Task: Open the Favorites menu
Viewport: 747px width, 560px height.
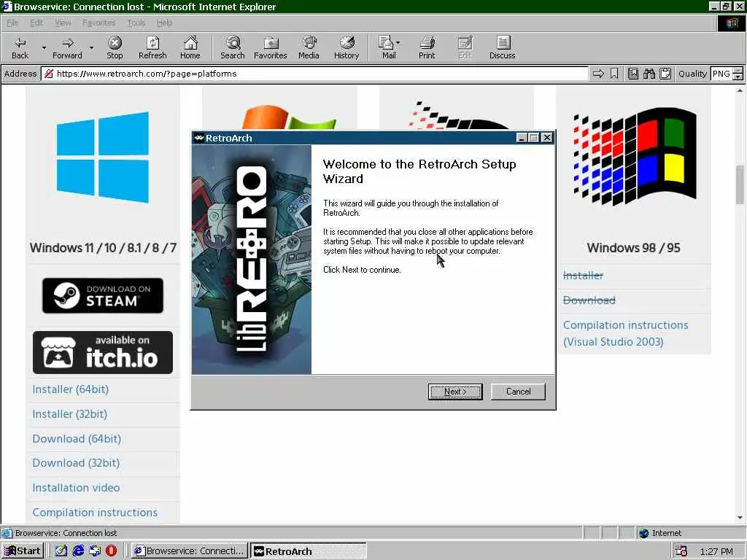Action: coord(98,23)
